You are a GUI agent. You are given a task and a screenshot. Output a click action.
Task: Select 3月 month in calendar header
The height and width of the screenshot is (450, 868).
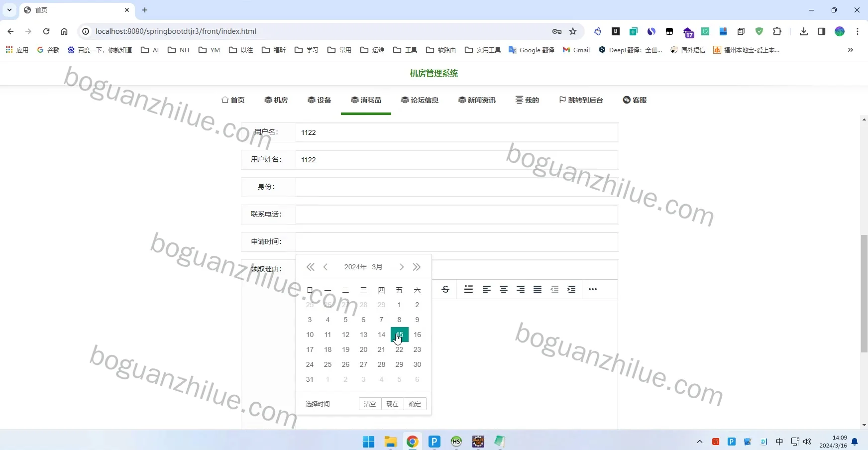377,267
